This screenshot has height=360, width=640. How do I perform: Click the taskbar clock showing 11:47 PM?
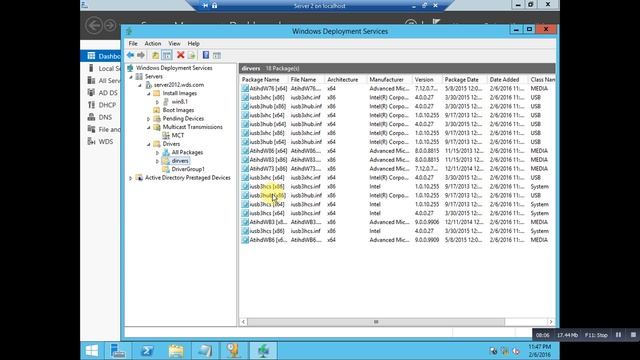(540, 351)
